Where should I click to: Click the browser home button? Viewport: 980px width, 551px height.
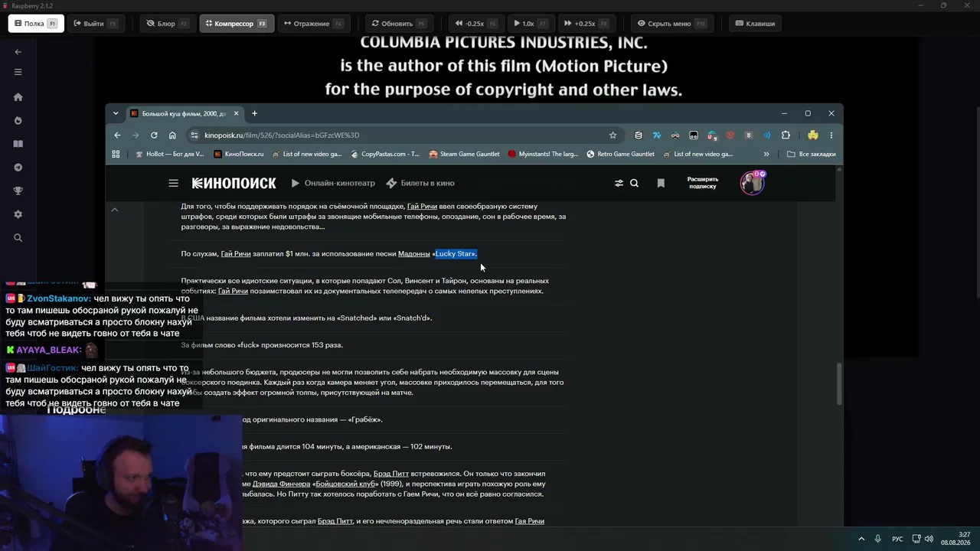pos(172,135)
